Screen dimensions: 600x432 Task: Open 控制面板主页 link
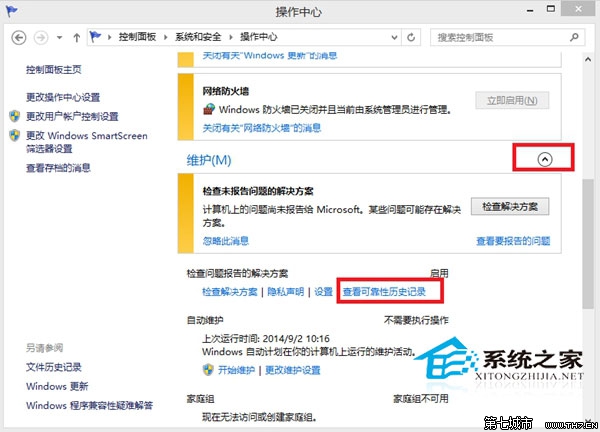(54, 70)
